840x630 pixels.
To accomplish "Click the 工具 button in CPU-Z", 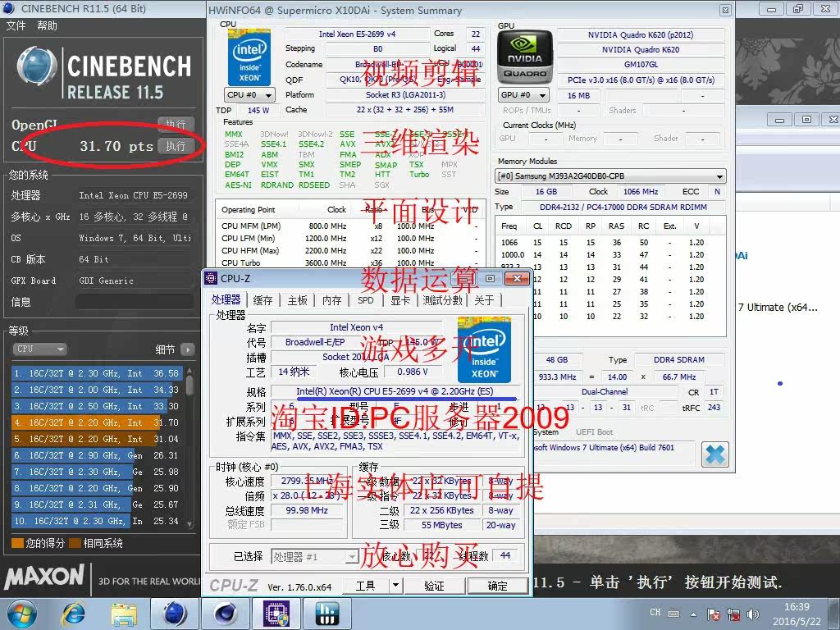I will coord(366,586).
